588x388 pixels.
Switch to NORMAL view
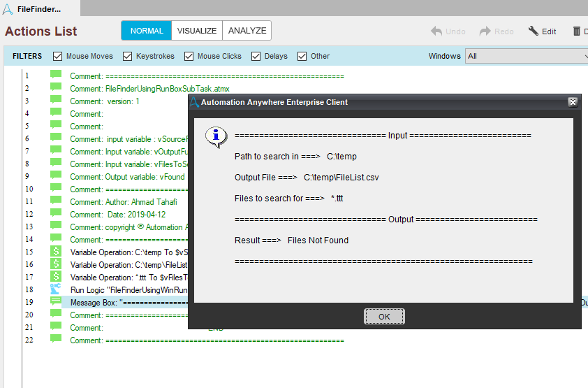click(146, 30)
